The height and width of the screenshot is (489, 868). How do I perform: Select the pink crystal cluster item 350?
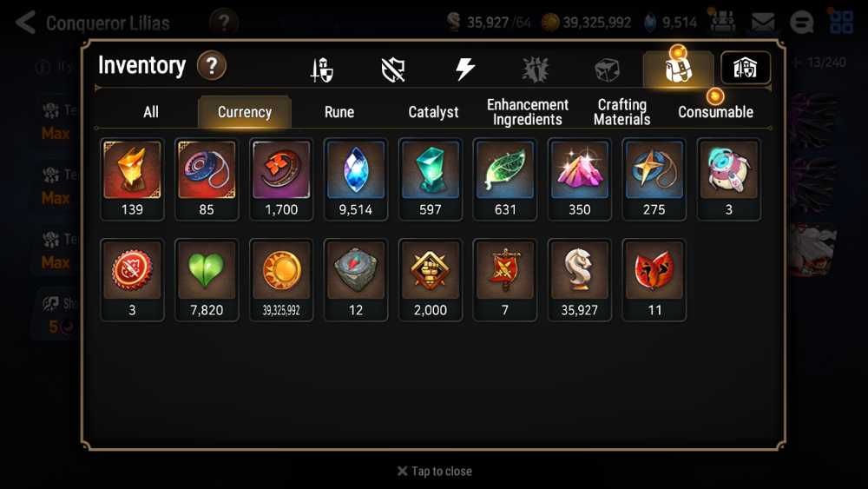(580, 179)
